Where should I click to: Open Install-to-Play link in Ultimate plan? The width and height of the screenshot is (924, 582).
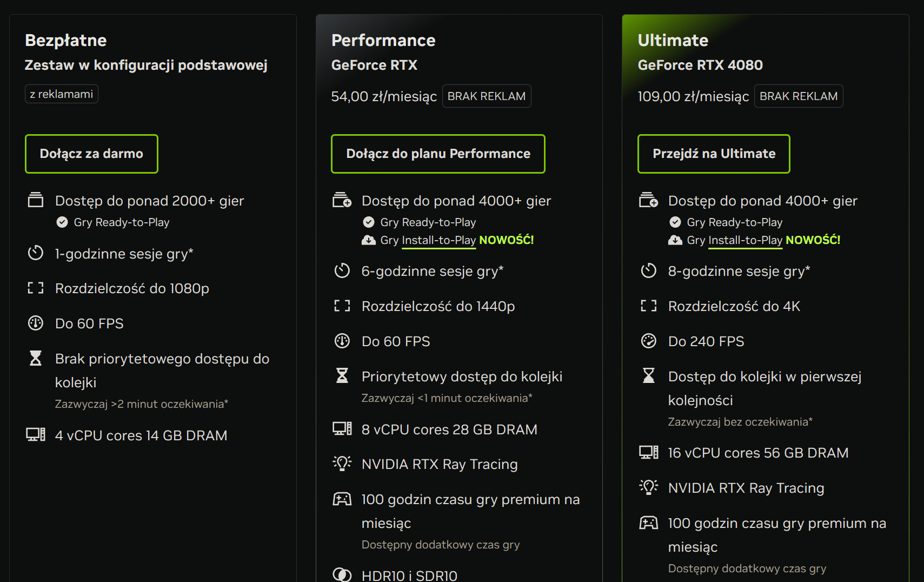click(745, 240)
